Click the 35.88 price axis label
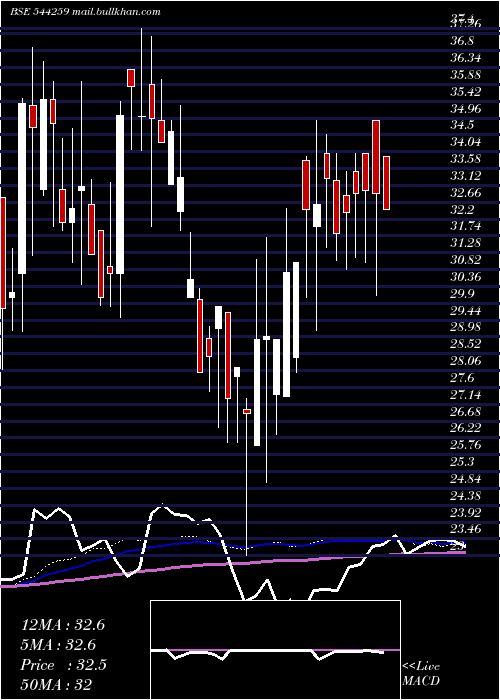Screen dimensions: 500x700 tap(466, 75)
